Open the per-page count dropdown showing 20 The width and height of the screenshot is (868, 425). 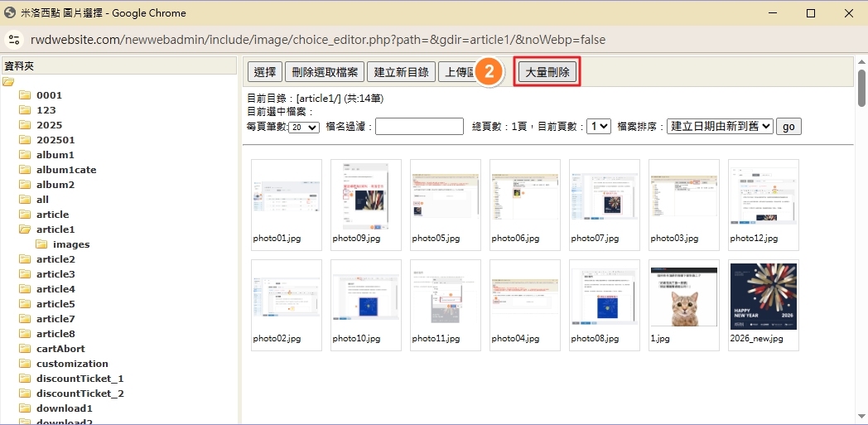coord(304,127)
